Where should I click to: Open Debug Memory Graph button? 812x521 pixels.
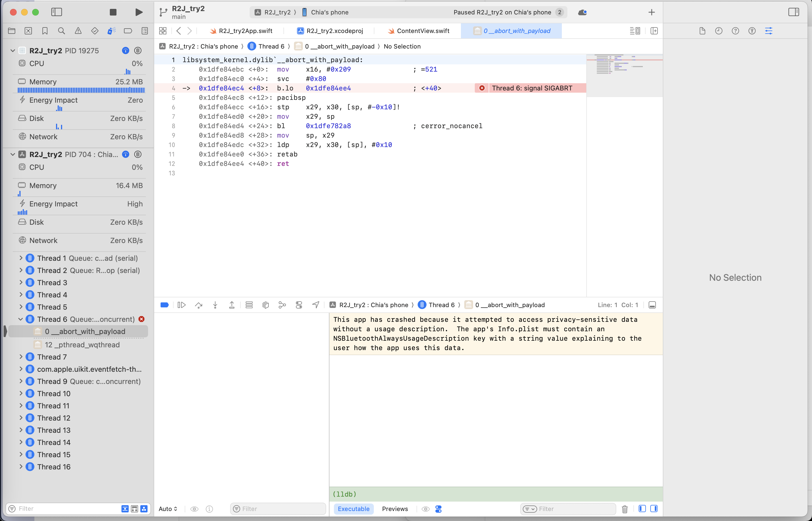coord(282,305)
